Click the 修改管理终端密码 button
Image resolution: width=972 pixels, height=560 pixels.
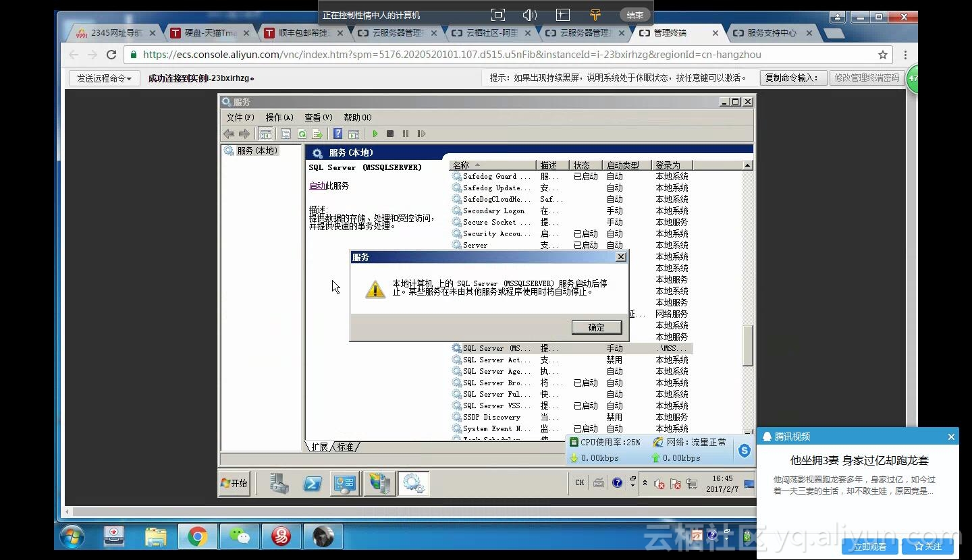867,78
